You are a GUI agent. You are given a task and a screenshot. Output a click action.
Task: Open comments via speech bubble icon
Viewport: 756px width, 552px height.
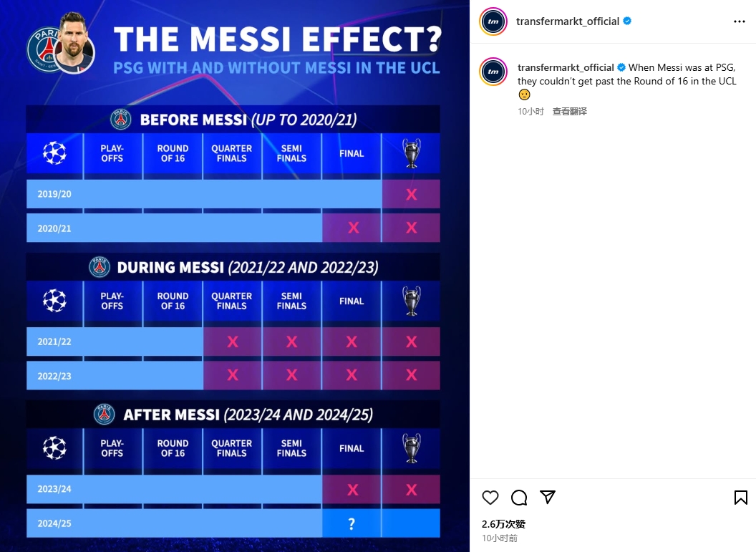click(519, 498)
